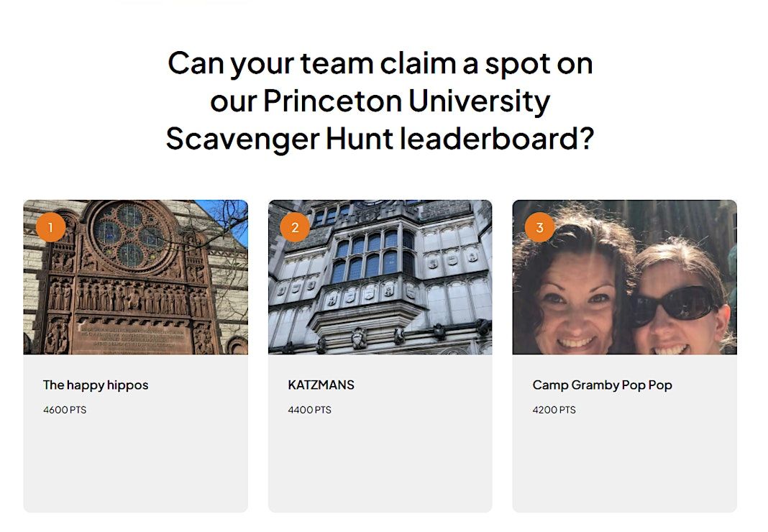The height and width of the screenshot is (532, 768).
Task: Open The happy hippos team photo
Action: click(136, 278)
